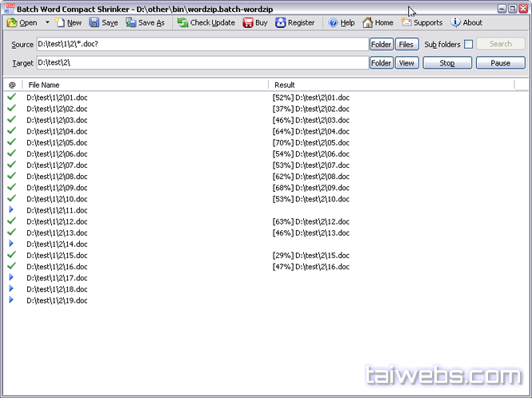Expand the Open dropdown arrow
The image size is (532, 398).
[x=47, y=23]
